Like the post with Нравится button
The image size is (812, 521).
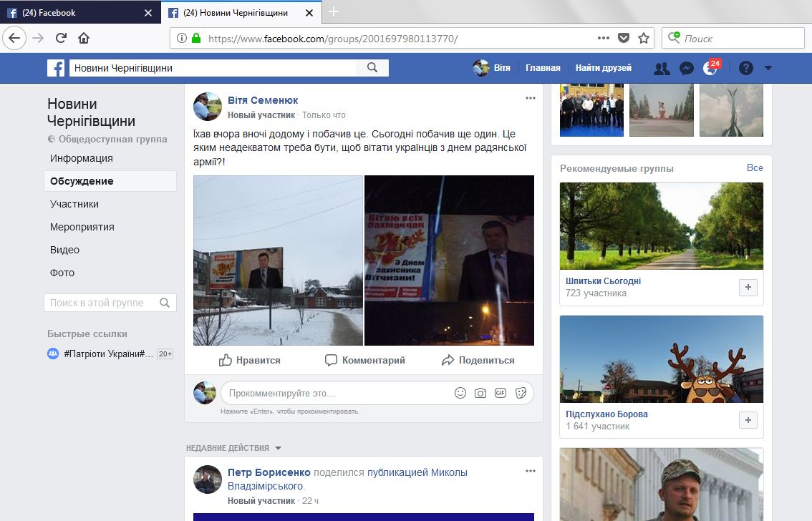point(250,360)
